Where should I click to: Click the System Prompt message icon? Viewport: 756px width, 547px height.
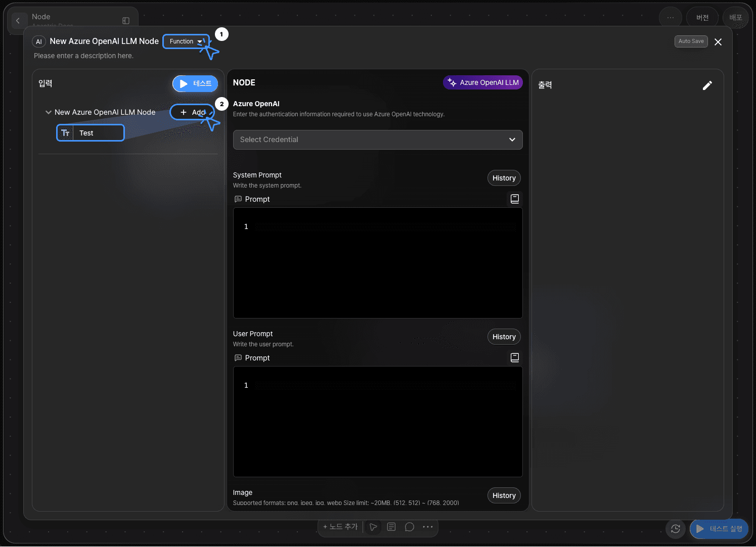(x=238, y=199)
